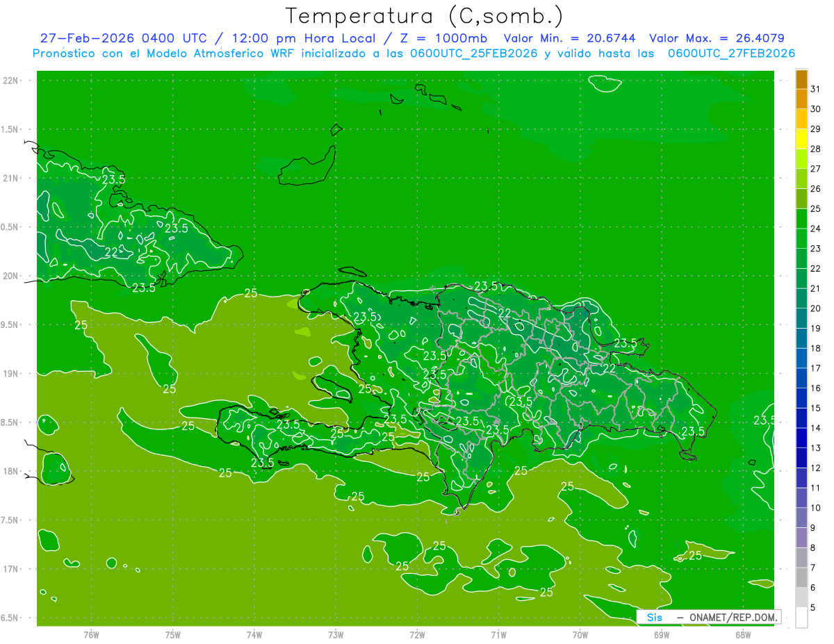Click the "9" value on the color scale
The image size is (834, 644).
point(813,528)
